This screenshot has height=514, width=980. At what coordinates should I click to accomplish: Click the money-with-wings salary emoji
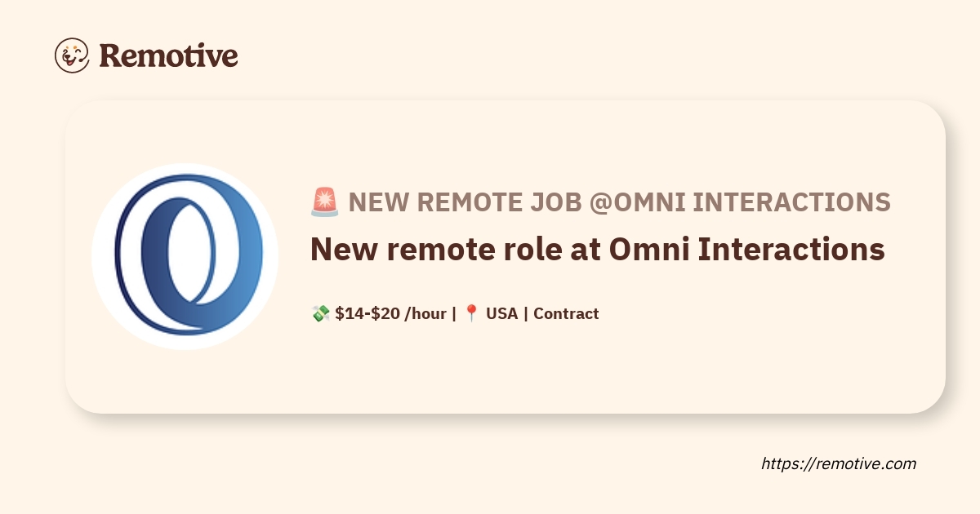pyautogui.click(x=320, y=313)
